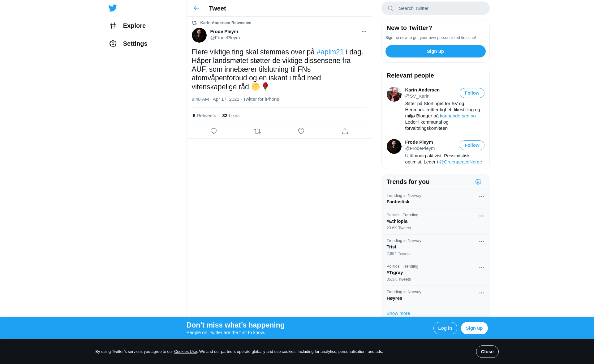
Task: Like the tweet with the heart icon
Action: (301, 131)
